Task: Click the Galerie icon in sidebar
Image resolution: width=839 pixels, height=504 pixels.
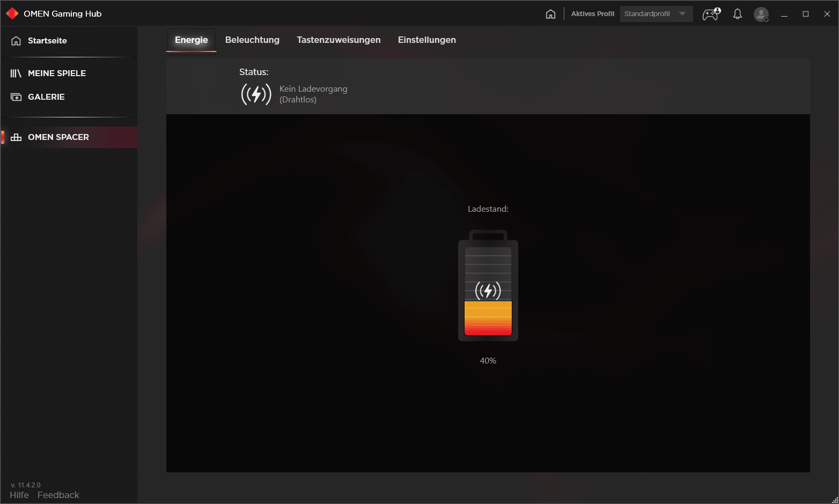Action: pyautogui.click(x=16, y=97)
